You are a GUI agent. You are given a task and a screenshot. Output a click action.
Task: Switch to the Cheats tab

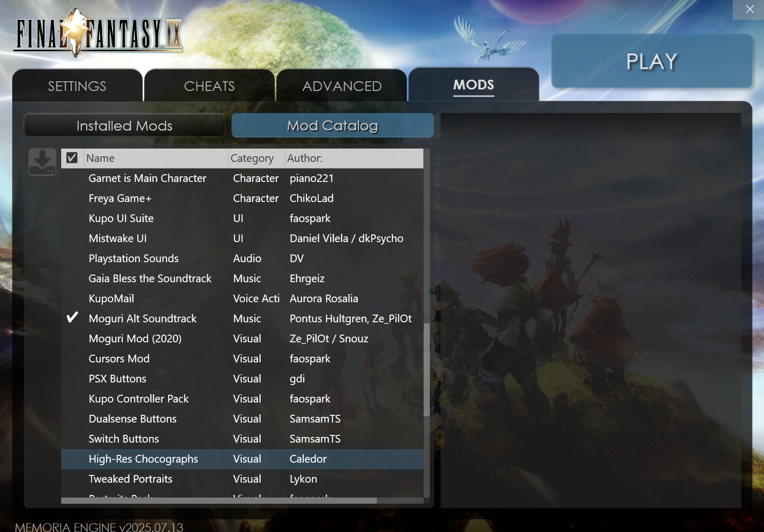point(209,86)
